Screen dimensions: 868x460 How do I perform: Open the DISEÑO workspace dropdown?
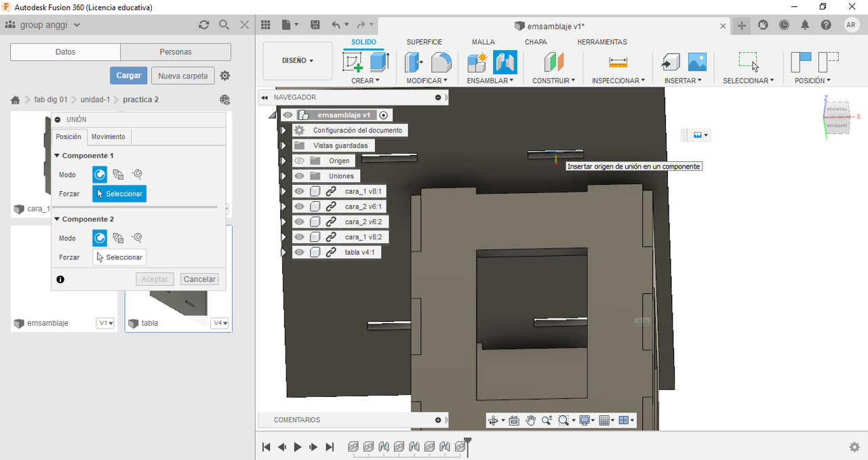[297, 61]
